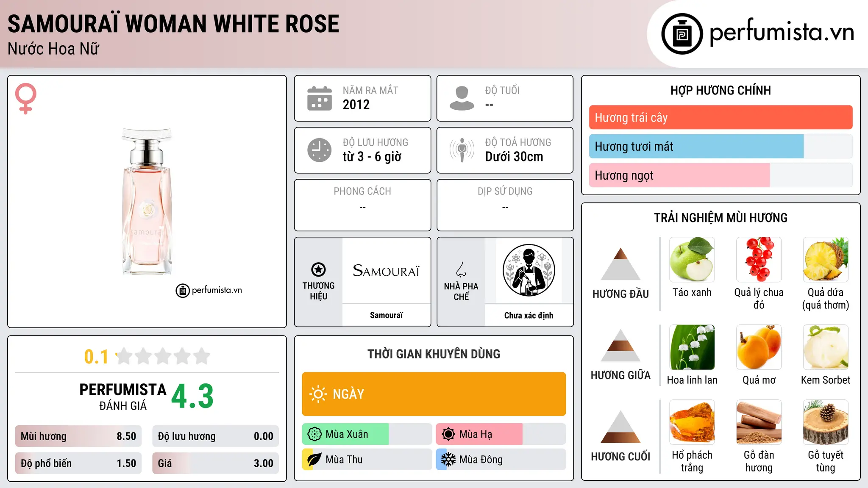Click the orange NGÀY usage bar
Image resolution: width=868 pixels, height=488 pixels.
pyautogui.click(x=434, y=394)
